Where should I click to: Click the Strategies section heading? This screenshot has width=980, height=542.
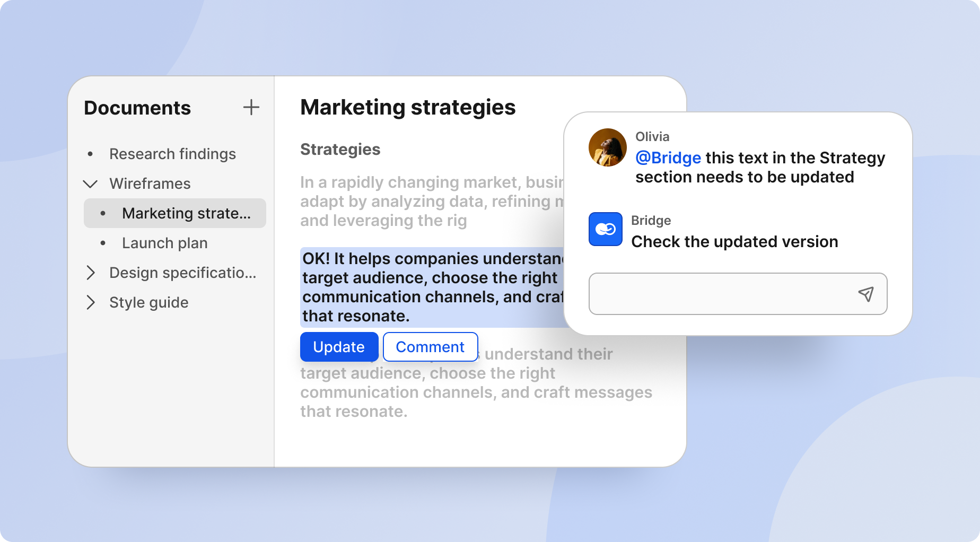click(x=340, y=150)
